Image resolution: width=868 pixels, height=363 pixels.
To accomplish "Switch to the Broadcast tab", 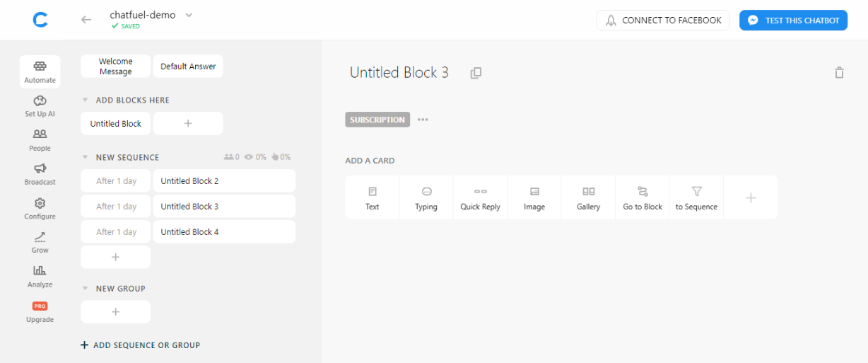I will [40, 174].
